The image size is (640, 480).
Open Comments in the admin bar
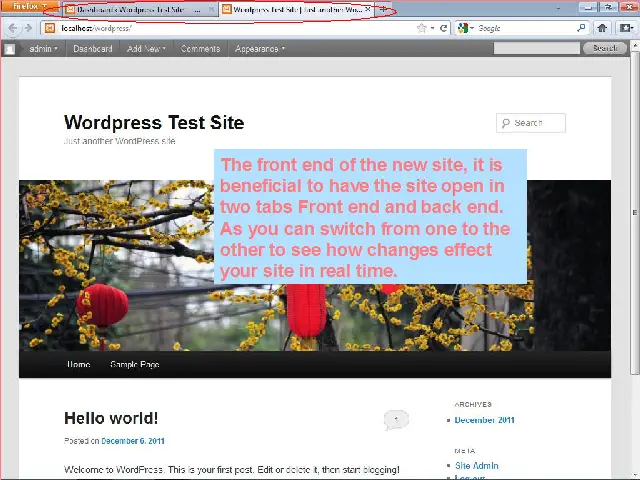[x=200, y=49]
